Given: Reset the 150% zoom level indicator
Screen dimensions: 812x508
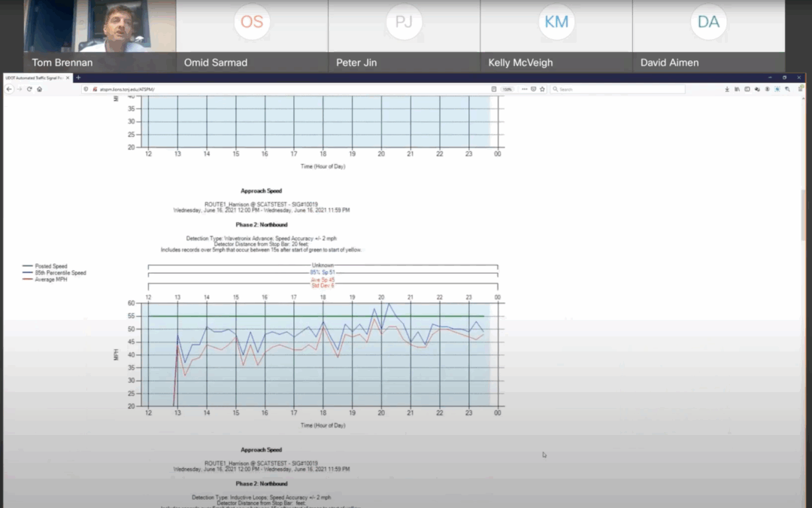Looking at the screenshot, I should click(x=507, y=89).
